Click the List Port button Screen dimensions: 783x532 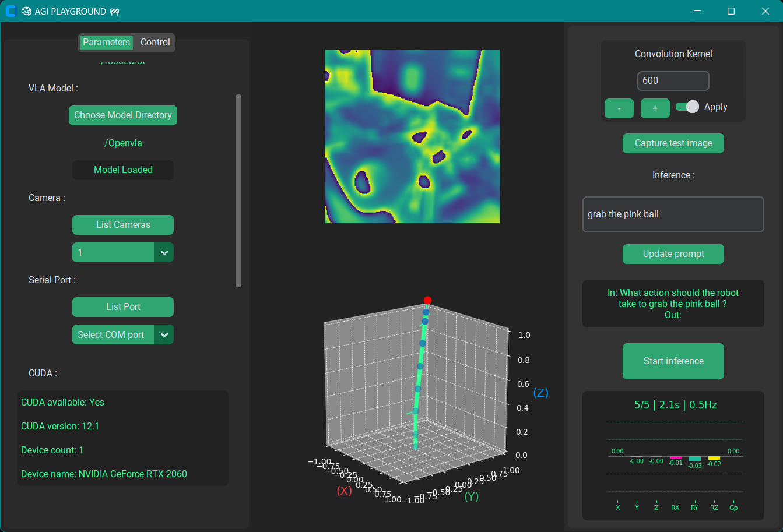pyautogui.click(x=123, y=307)
